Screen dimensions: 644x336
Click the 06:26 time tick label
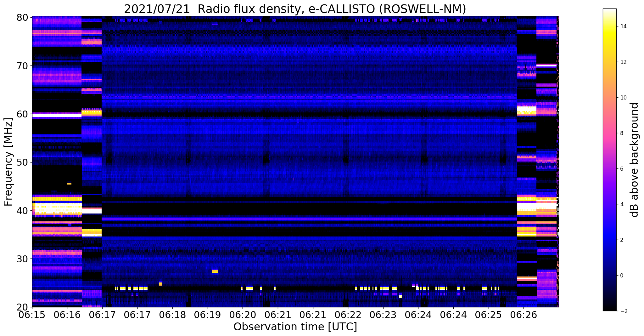coord(524,315)
